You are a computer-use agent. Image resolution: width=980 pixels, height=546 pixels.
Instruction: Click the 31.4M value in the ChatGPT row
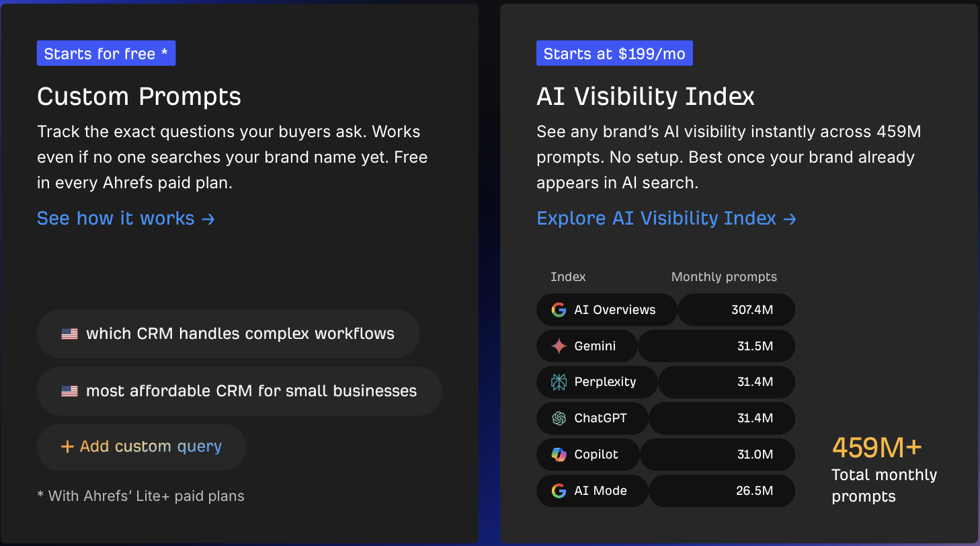(x=755, y=418)
